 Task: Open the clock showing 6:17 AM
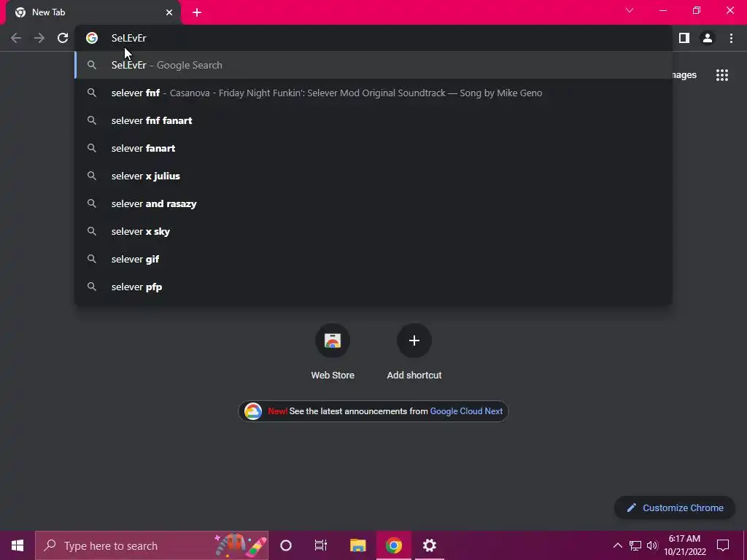coord(684,545)
